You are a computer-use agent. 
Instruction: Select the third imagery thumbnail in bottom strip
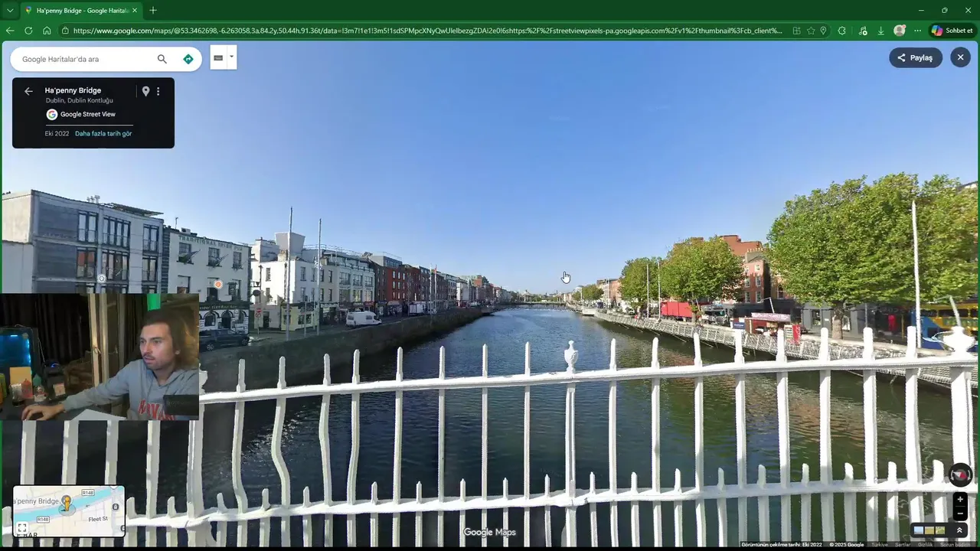[x=940, y=530]
